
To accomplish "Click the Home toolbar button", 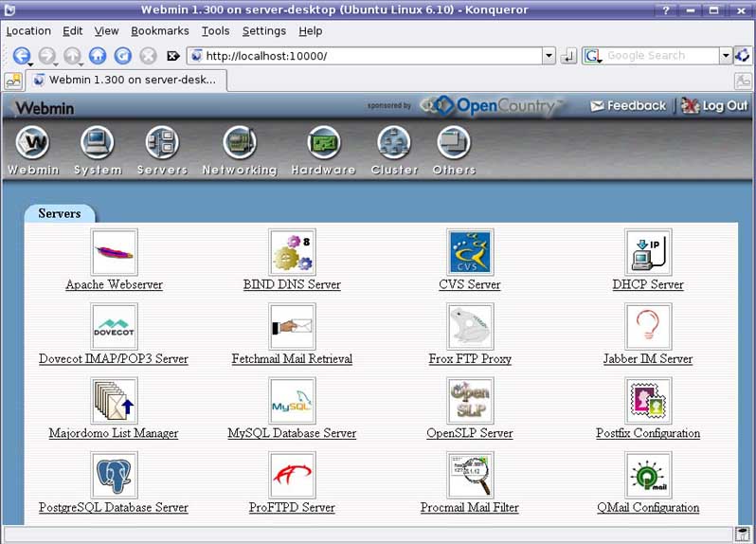I will (98, 56).
